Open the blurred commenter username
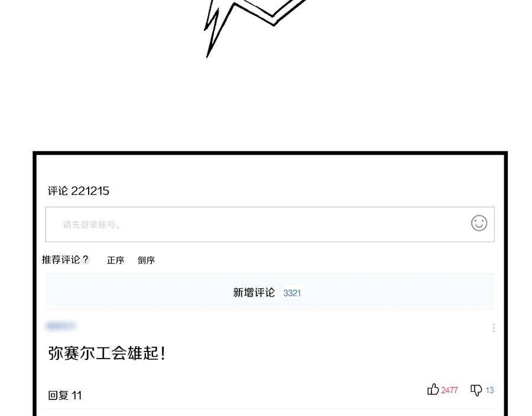The height and width of the screenshot is (416, 532). point(61,326)
